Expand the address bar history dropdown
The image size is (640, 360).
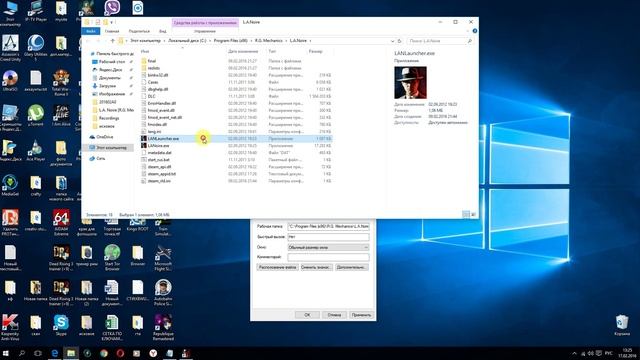coord(392,41)
